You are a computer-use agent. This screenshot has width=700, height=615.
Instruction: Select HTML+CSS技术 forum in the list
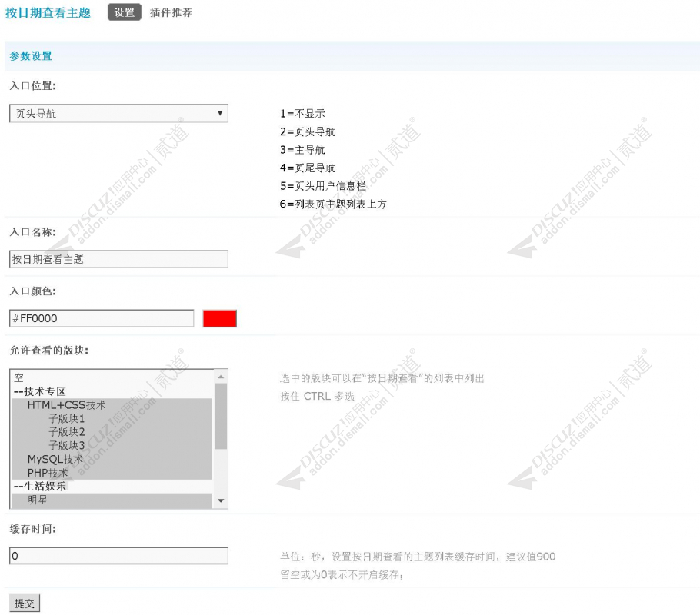click(x=112, y=405)
